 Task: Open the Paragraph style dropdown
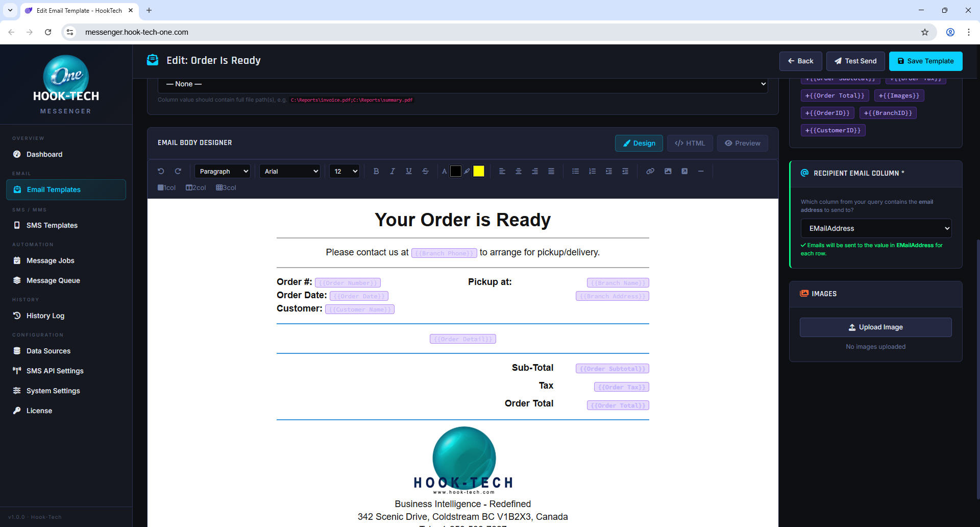(222, 171)
